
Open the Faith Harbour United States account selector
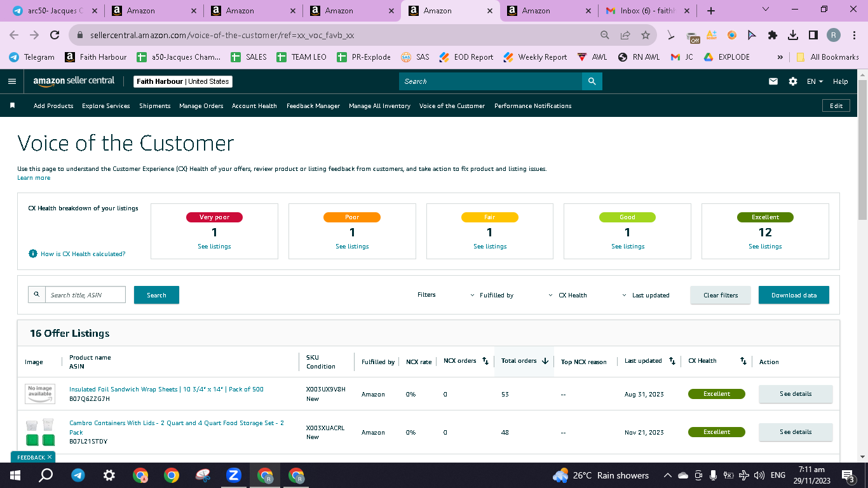(x=183, y=81)
